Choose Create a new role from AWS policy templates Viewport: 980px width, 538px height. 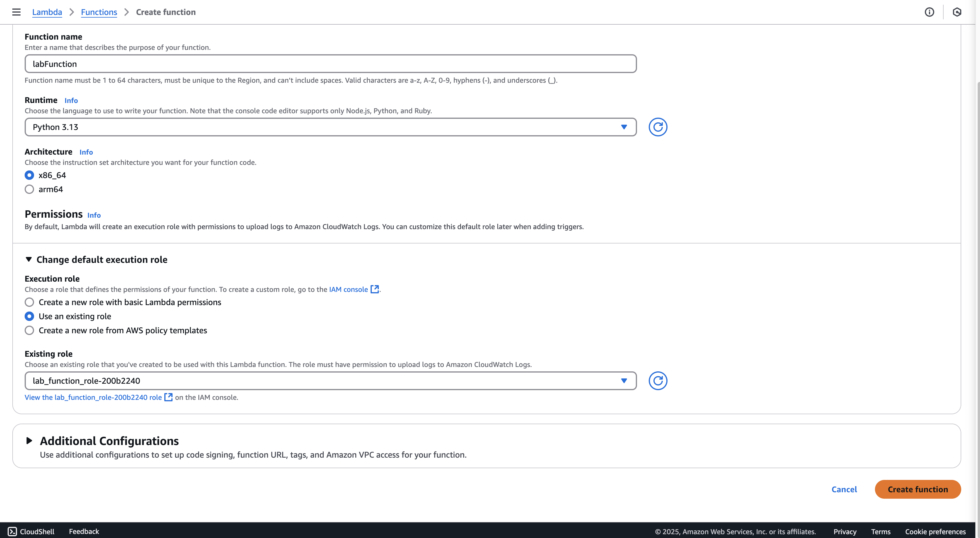[29, 330]
